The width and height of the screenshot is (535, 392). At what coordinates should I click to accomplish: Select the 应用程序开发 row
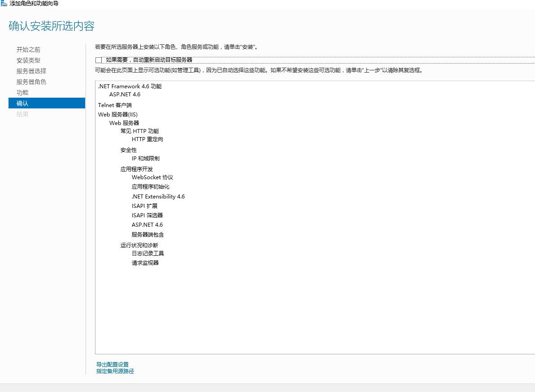click(x=137, y=169)
